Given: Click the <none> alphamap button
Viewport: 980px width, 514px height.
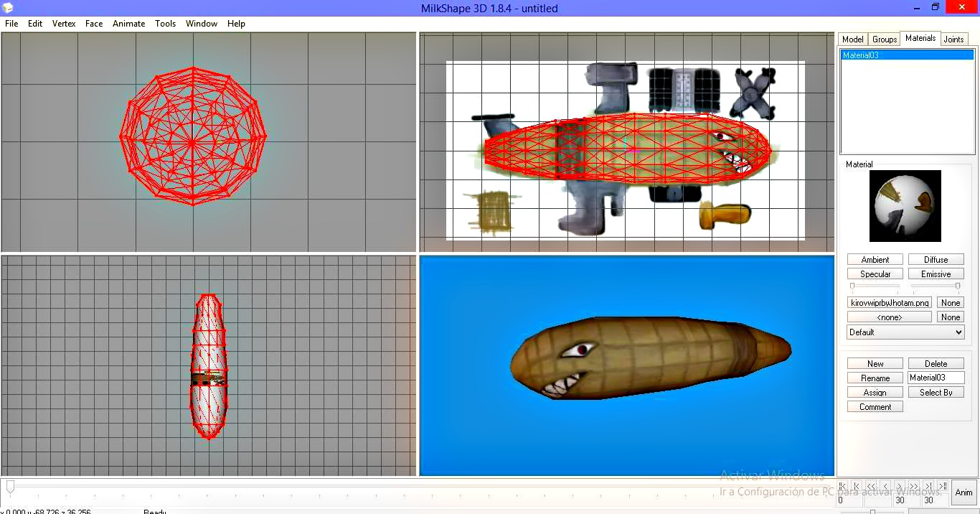Looking at the screenshot, I should pyautogui.click(x=890, y=317).
